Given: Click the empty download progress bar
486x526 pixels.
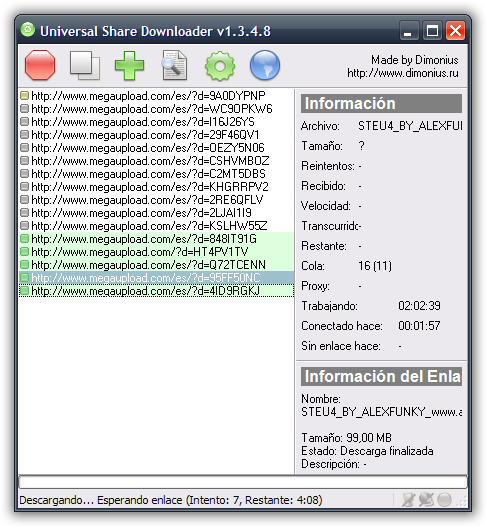Looking at the screenshot, I should click(243, 482).
